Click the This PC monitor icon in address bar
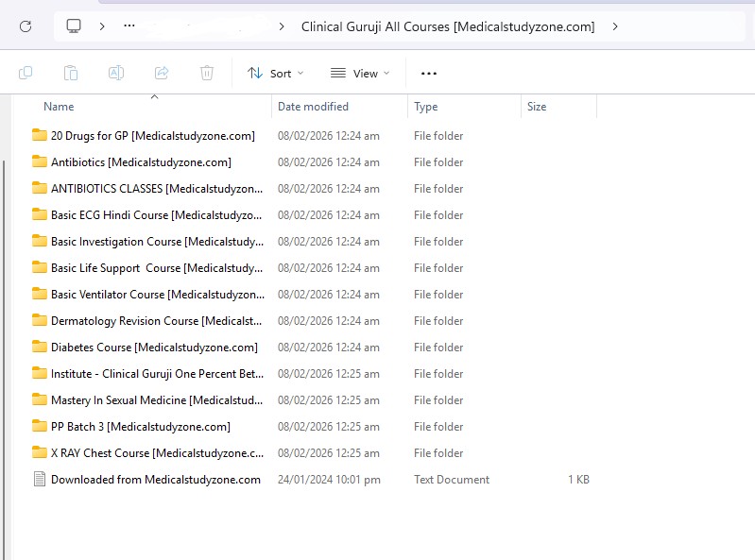Screen dimensions: 755x560 pos(74,26)
